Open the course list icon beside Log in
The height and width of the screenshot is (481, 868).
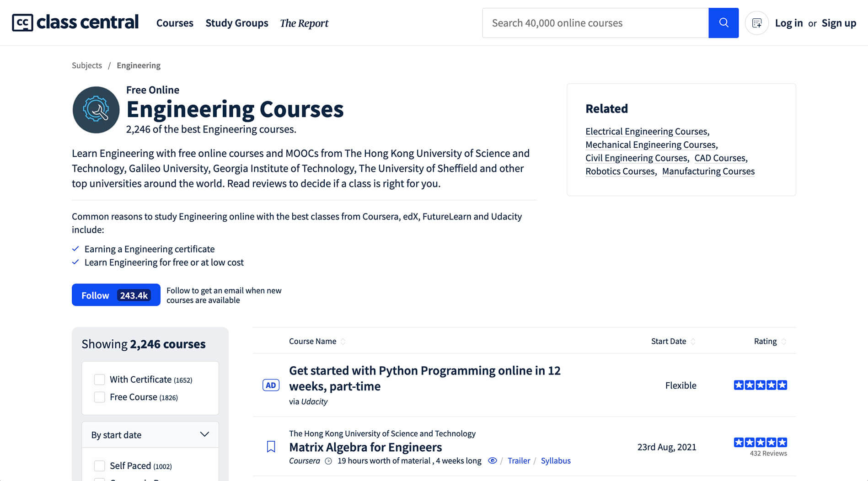(x=757, y=23)
